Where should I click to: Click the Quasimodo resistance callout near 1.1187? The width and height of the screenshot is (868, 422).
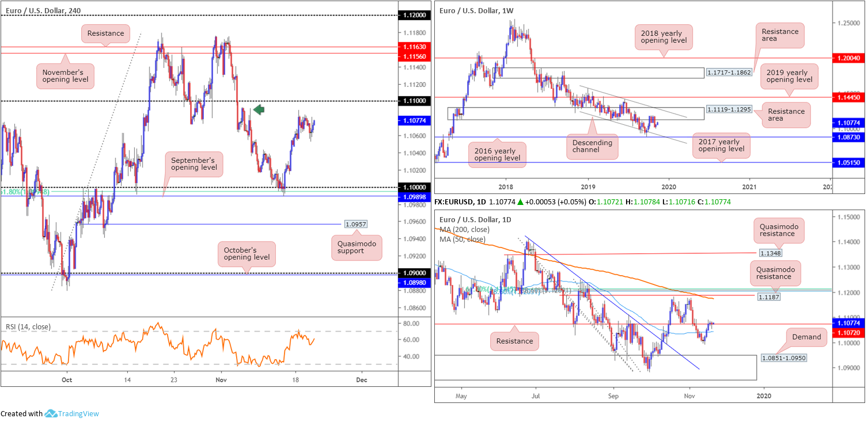click(x=775, y=272)
